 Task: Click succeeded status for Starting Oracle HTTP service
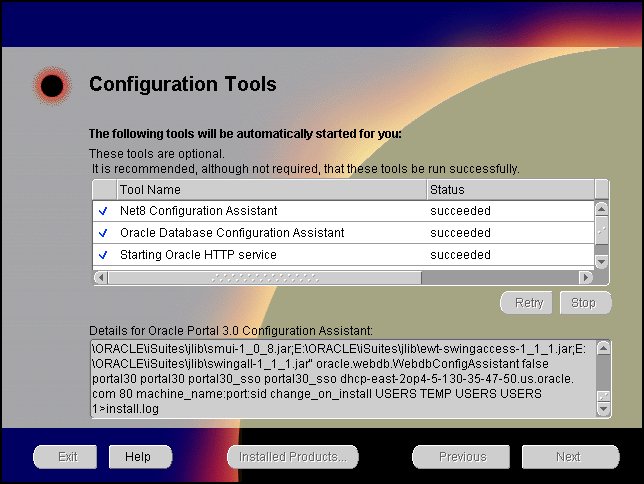pyautogui.click(x=460, y=255)
